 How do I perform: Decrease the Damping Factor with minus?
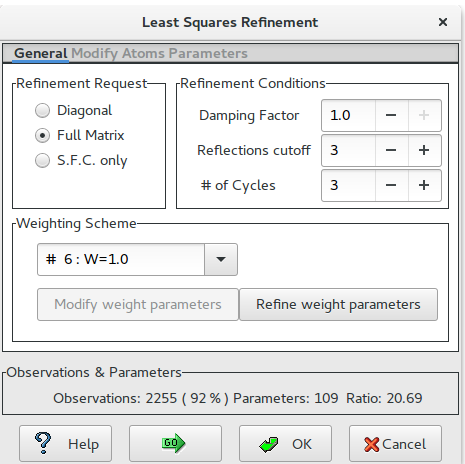[x=391, y=115]
